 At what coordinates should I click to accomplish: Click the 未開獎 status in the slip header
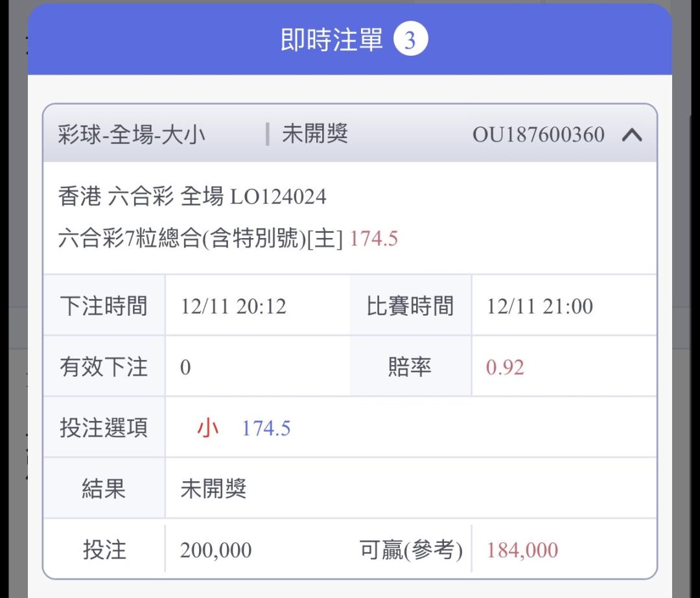point(315,134)
